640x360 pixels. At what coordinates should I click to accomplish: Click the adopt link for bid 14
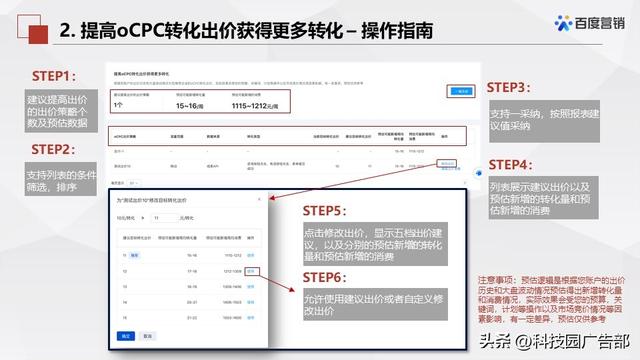click(251, 302)
